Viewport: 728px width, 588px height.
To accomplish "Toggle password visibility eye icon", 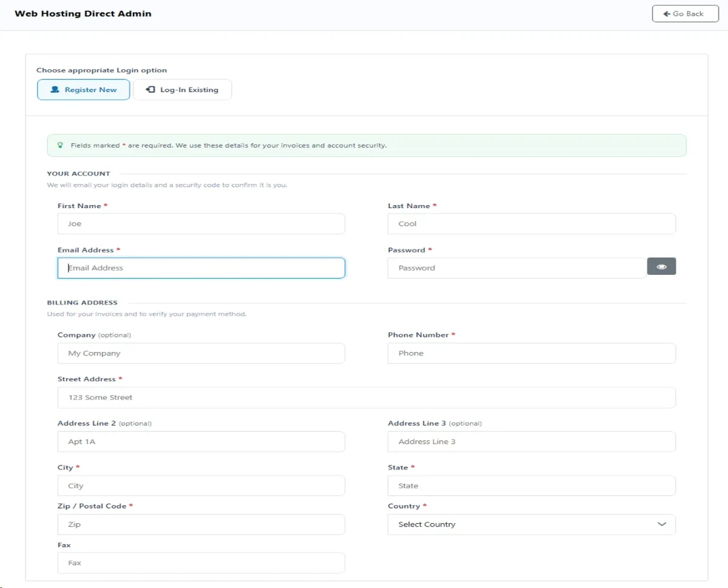I will (x=661, y=266).
